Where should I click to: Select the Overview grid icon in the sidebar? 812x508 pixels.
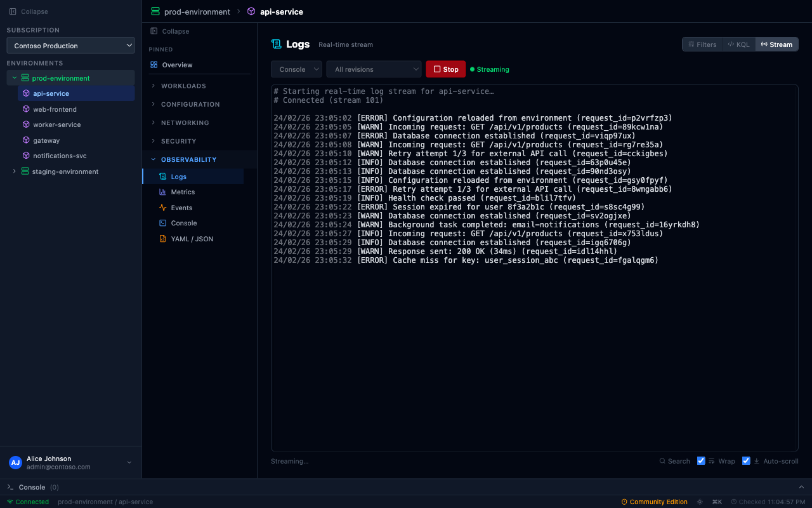pos(153,65)
